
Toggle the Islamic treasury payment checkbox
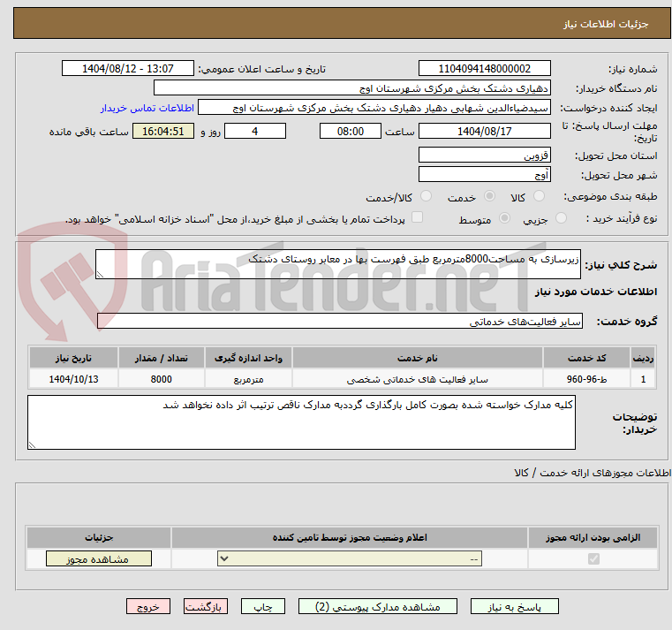point(417,217)
